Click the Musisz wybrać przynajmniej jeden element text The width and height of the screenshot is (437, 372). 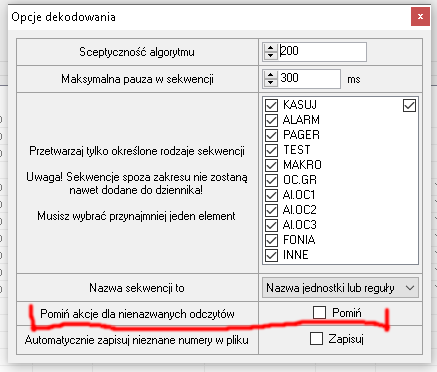136,216
